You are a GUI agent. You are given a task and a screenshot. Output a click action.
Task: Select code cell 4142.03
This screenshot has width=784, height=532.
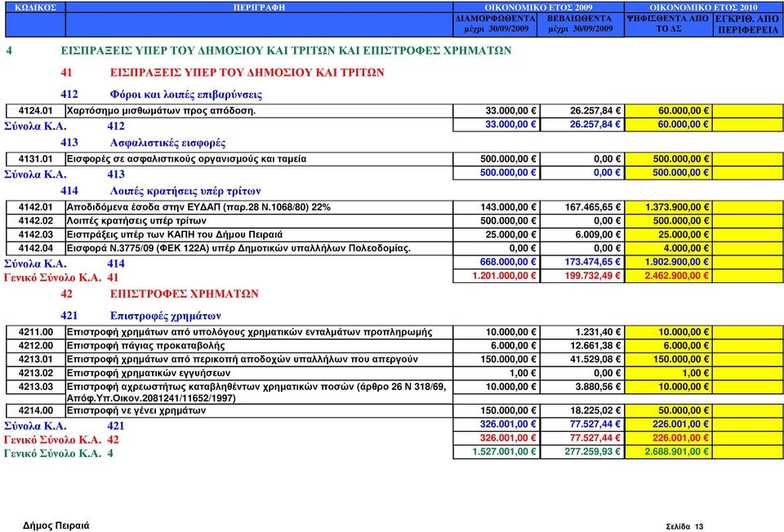pos(35,235)
